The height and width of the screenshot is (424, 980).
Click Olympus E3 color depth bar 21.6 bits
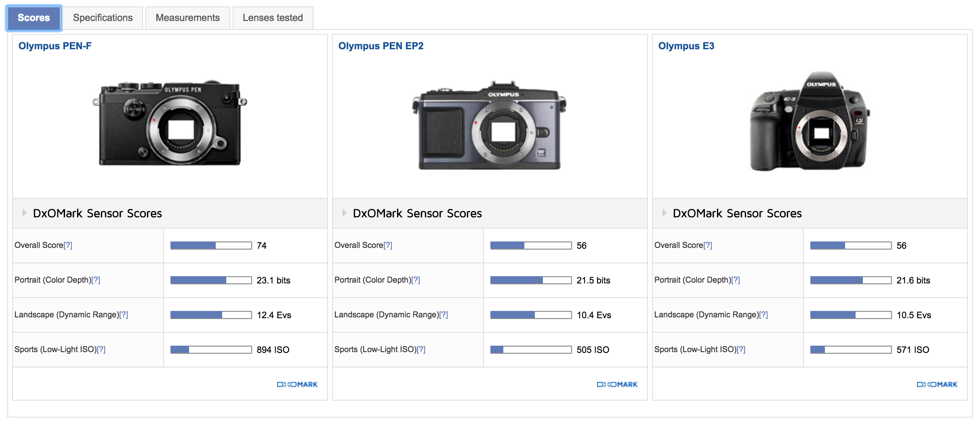851,280
